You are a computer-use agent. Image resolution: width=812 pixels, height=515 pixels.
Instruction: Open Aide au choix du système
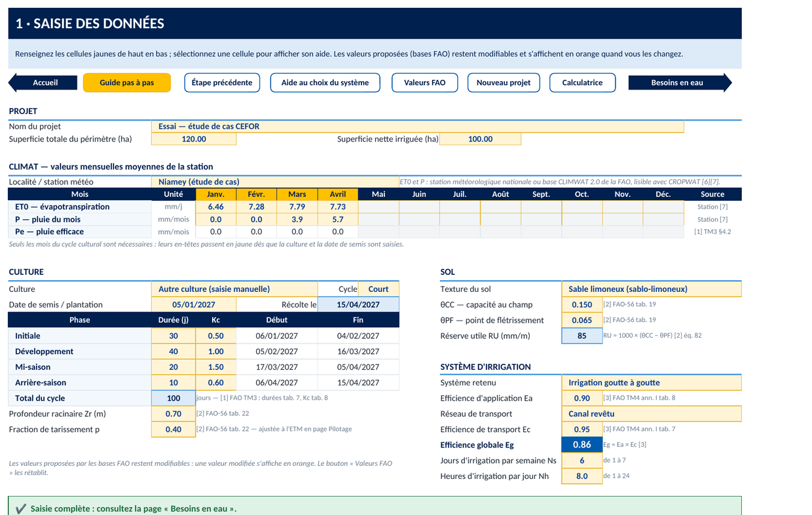tap(325, 82)
